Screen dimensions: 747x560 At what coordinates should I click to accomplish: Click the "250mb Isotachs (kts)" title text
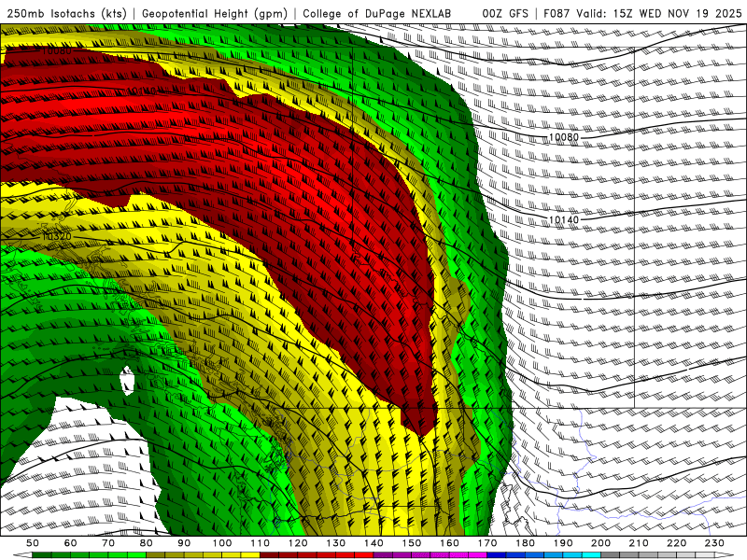coord(66,13)
